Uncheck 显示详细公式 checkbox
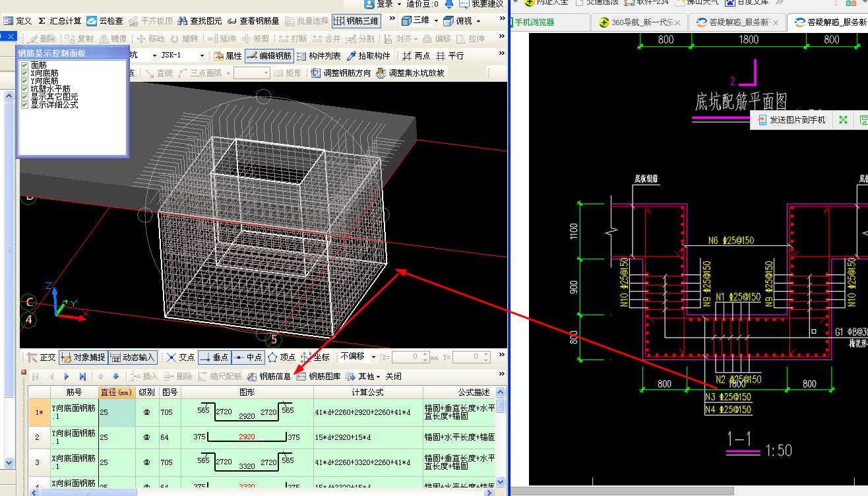This screenshot has width=868, height=496. point(24,105)
